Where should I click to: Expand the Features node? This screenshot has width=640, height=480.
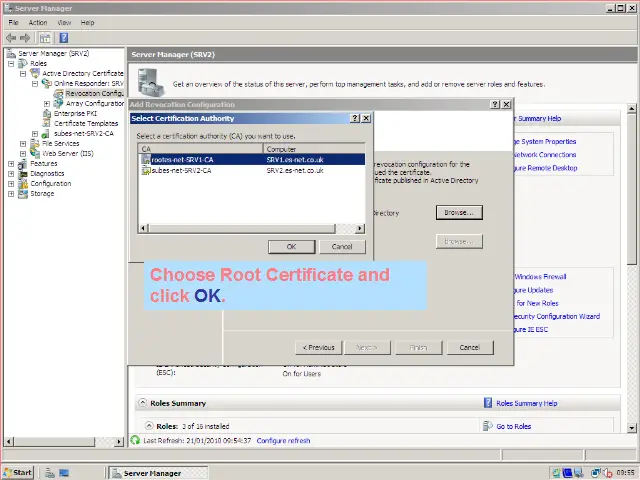[x=11, y=164]
